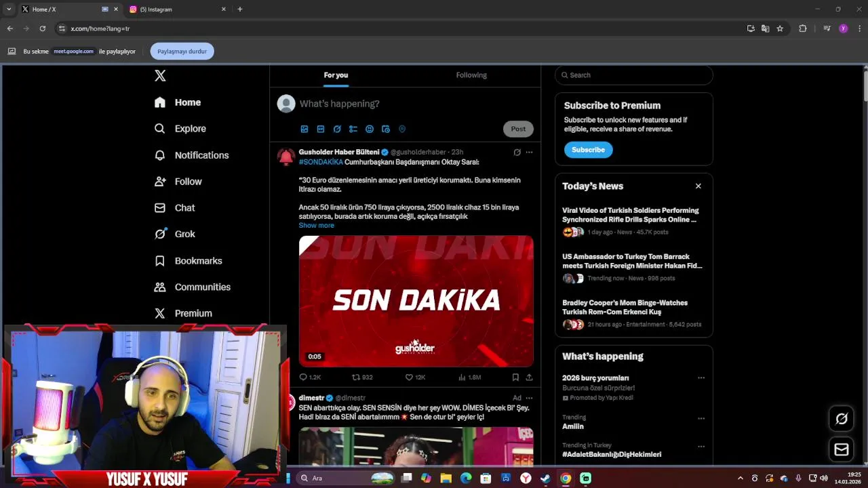Image resolution: width=868 pixels, height=488 pixels.
Task: Open a new browser tab
Action: [x=239, y=9]
